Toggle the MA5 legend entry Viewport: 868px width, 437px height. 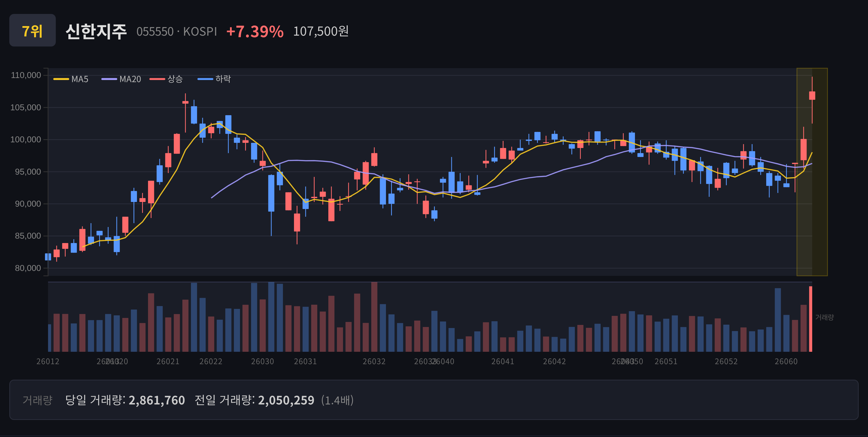(71, 79)
